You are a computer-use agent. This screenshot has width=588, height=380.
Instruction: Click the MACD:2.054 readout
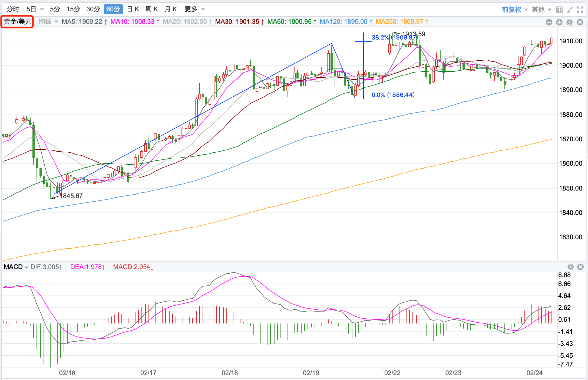pyautogui.click(x=133, y=267)
